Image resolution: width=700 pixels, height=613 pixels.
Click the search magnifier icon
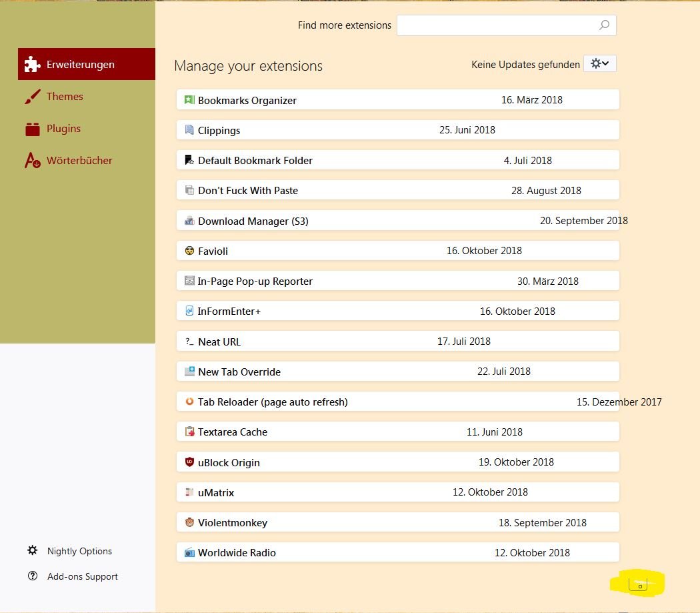[x=604, y=25]
